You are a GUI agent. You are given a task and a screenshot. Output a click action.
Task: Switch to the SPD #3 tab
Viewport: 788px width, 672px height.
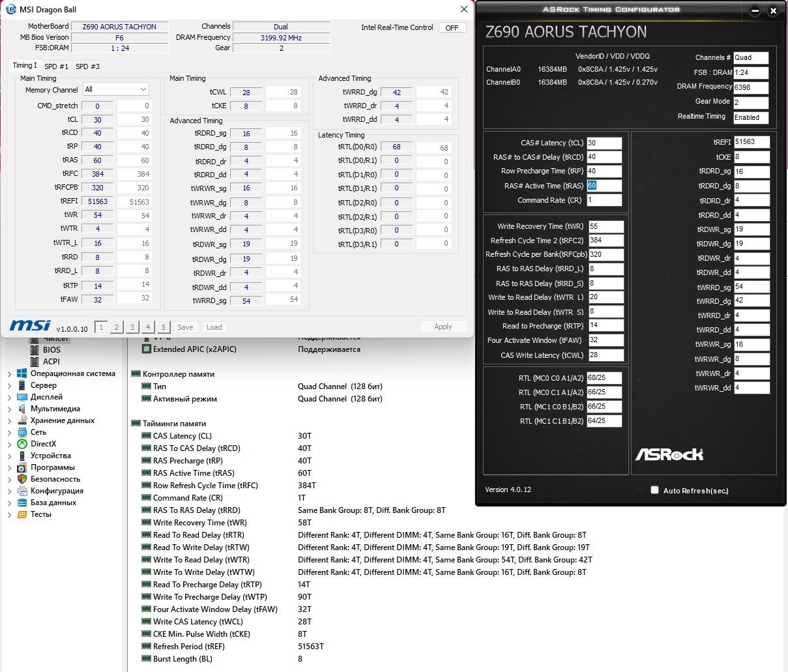click(87, 66)
